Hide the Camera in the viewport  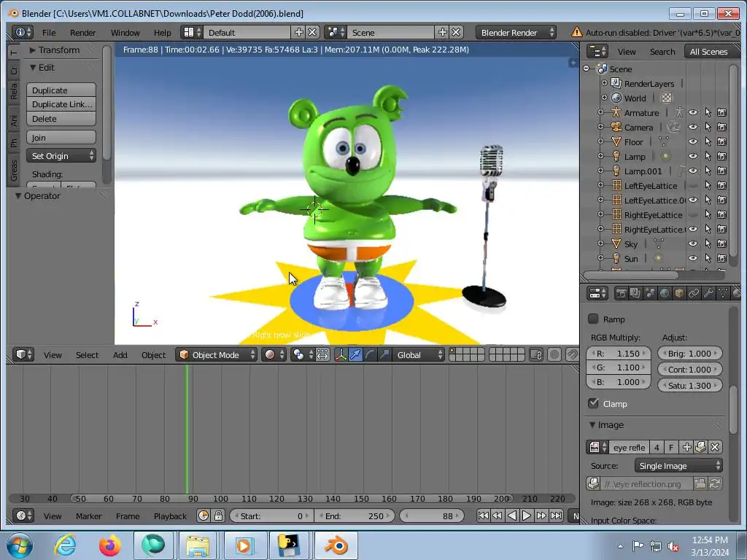pos(693,127)
